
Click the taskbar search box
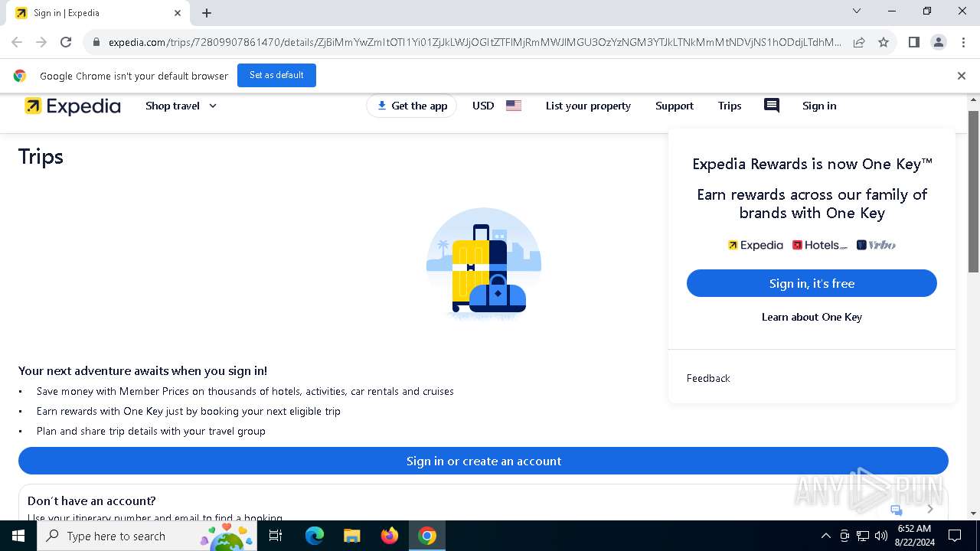click(x=147, y=536)
